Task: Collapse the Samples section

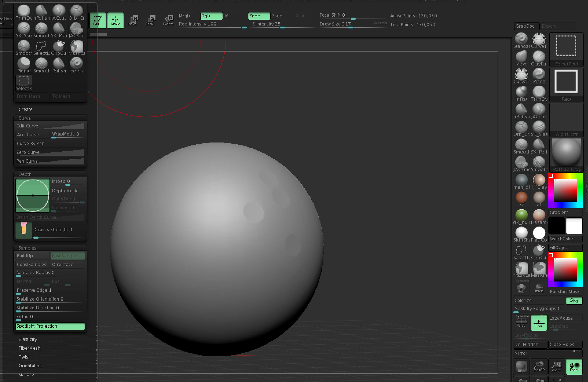Action: 28,248
